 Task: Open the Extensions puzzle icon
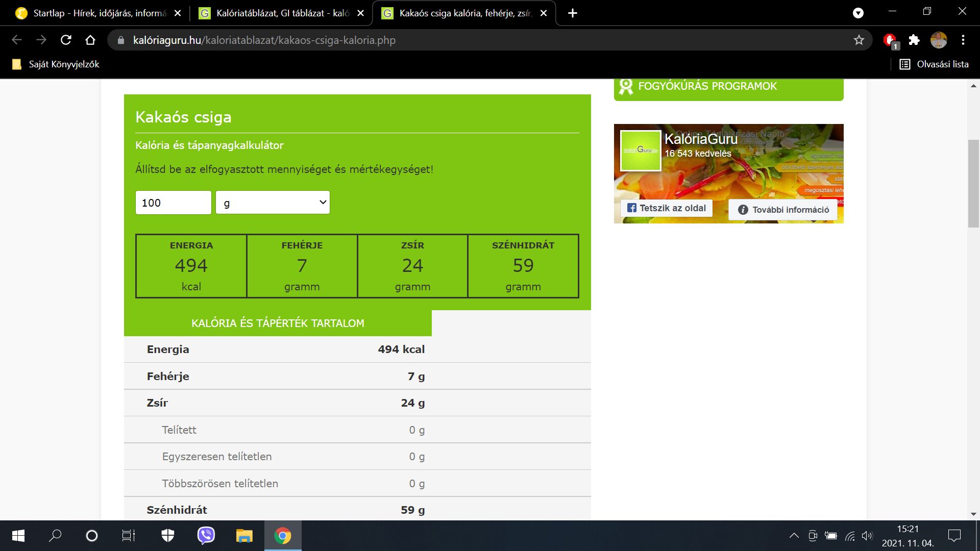[914, 40]
